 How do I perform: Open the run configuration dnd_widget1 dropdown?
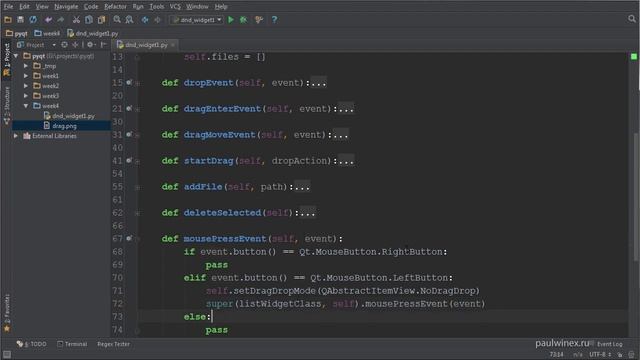pos(197,20)
